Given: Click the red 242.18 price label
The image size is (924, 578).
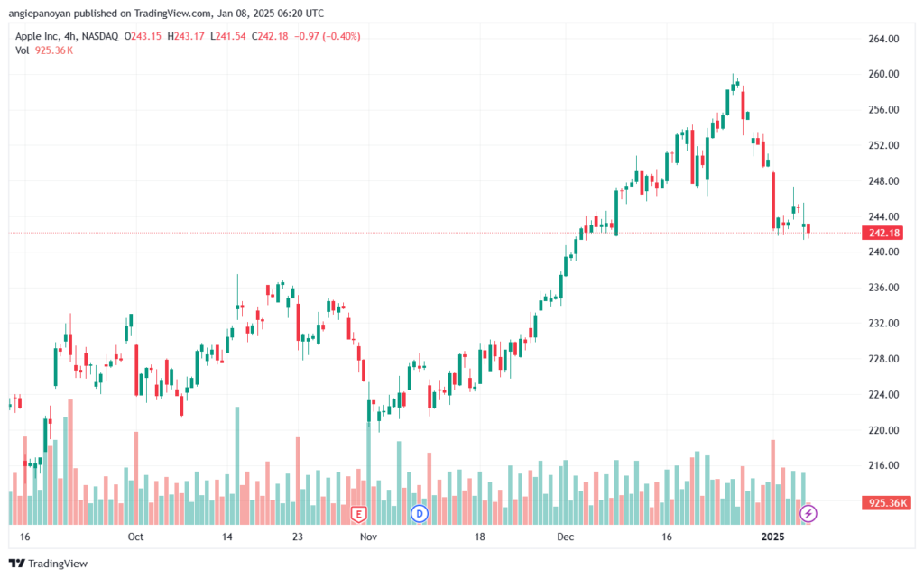Looking at the screenshot, I should [x=884, y=233].
